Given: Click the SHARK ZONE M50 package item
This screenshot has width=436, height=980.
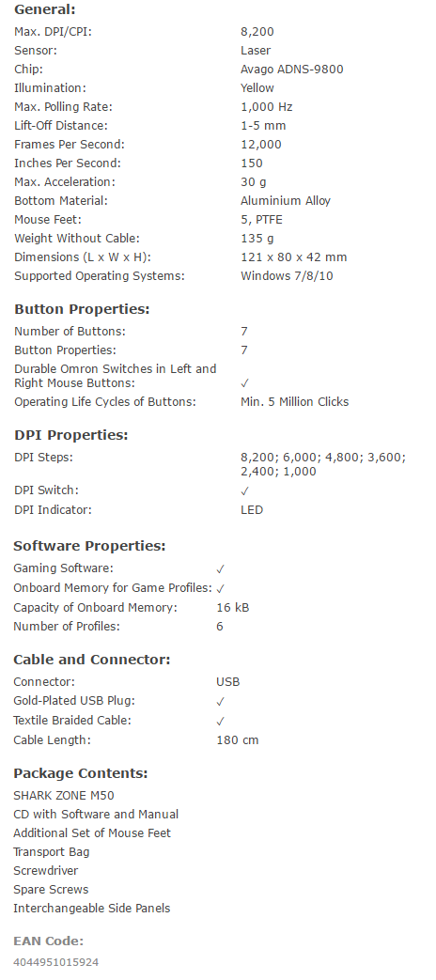Looking at the screenshot, I should (x=64, y=796).
